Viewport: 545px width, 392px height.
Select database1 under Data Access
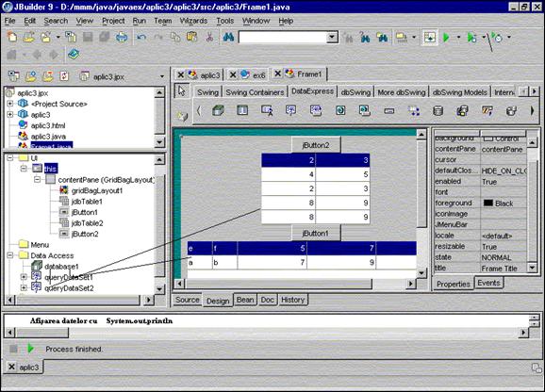[61, 267]
